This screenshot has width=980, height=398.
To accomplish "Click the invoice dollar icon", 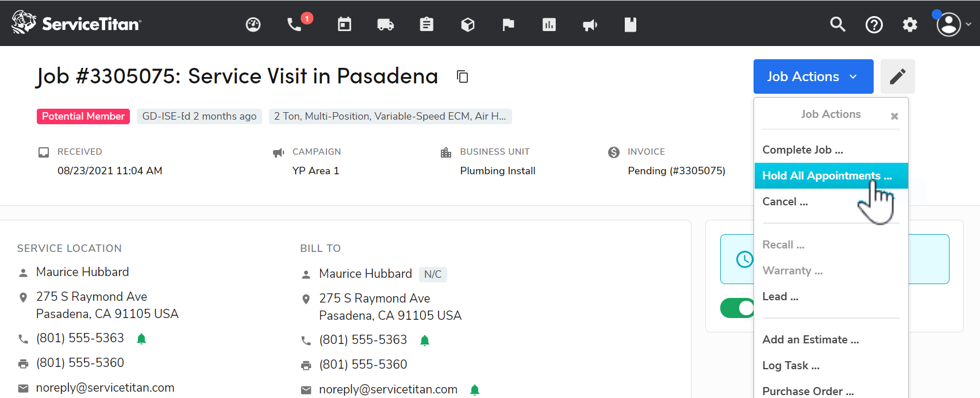I will [x=614, y=152].
